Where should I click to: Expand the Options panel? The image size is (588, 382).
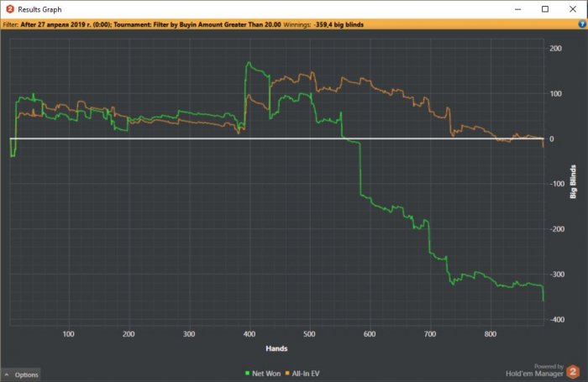[x=21, y=374]
